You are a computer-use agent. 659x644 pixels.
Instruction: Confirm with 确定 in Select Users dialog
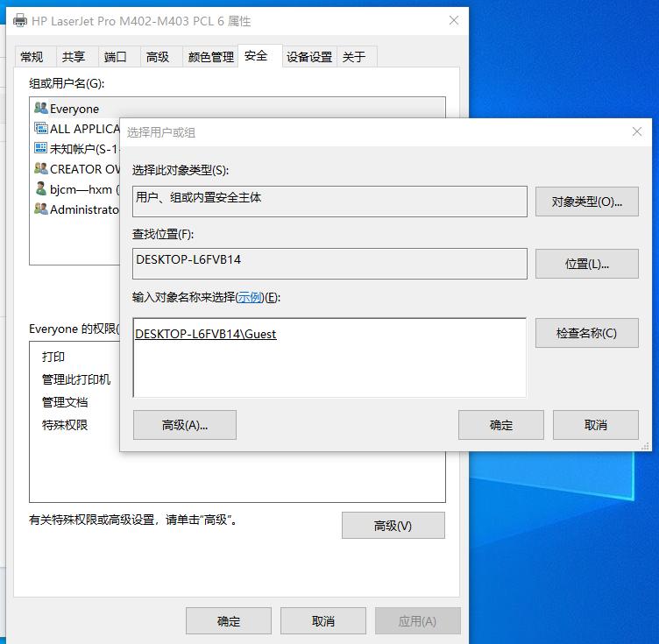click(x=501, y=425)
